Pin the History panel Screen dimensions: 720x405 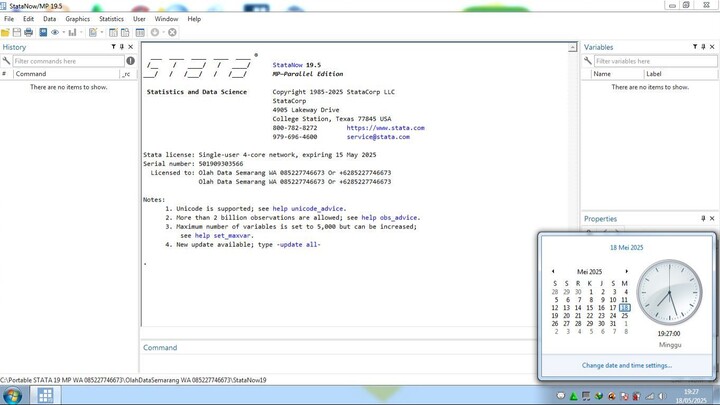point(122,47)
